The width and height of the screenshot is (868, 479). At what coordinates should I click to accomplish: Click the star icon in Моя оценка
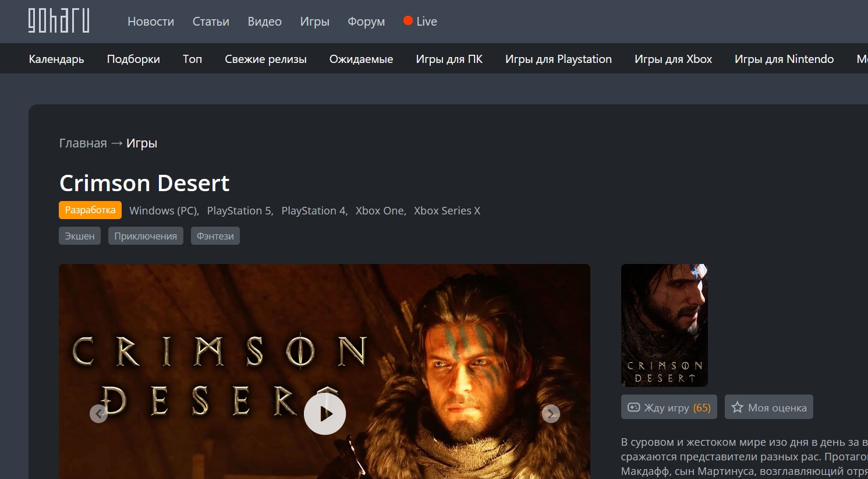coord(738,407)
